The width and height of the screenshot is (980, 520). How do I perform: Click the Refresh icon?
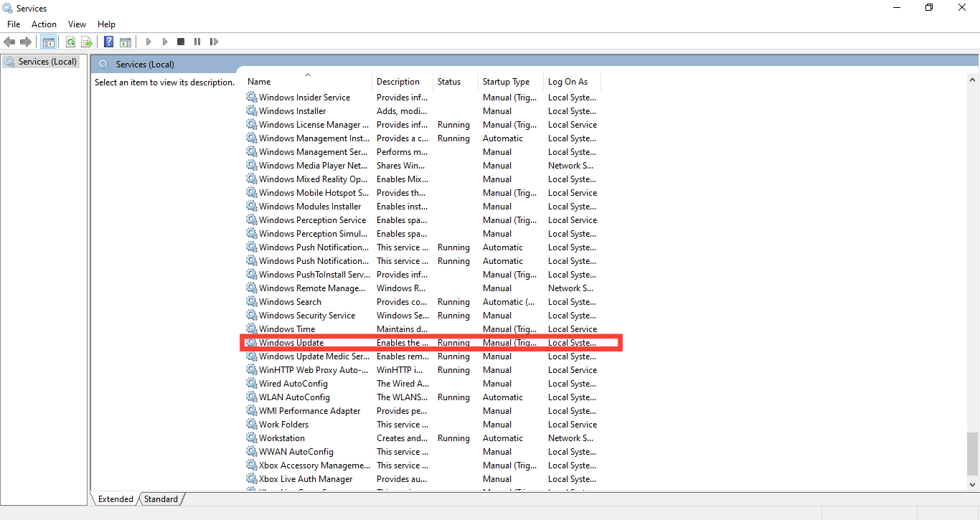(x=70, y=41)
